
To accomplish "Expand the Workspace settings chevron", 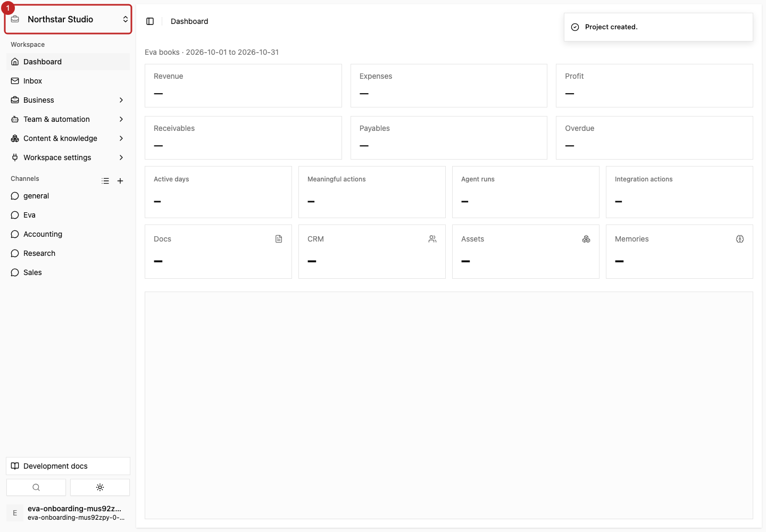I will (x=121, y=157).
